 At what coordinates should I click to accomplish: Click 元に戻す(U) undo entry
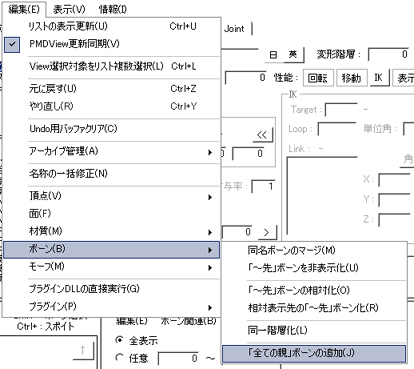tap(112, 89)
